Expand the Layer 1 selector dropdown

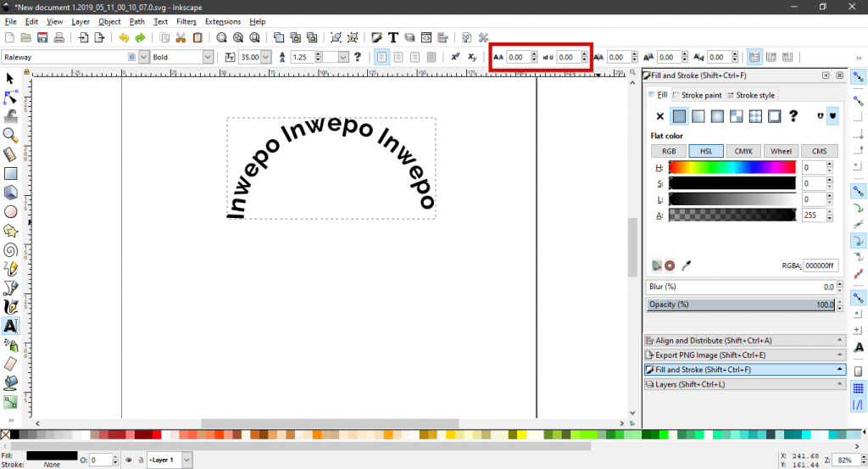pyautogui.click(x=187, y=460)
